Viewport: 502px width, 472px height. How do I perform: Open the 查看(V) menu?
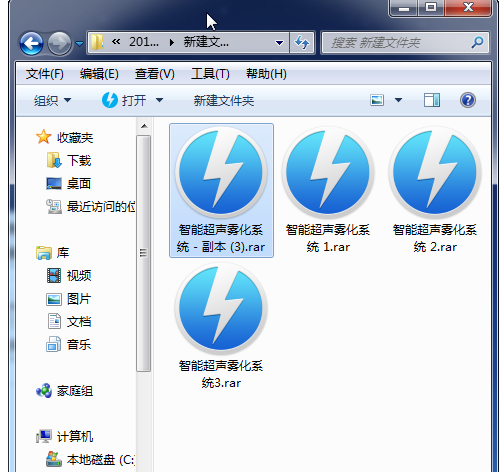pos(154,74)
